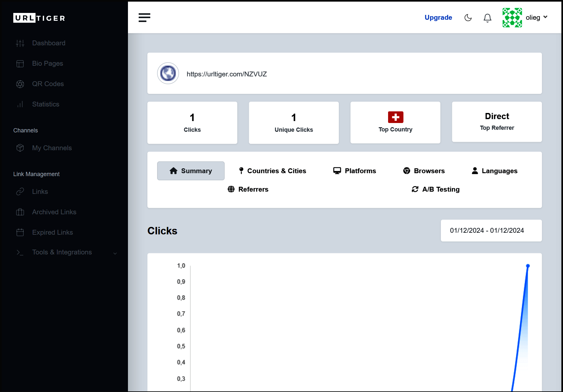Switch to the Referrers tab

[x=248, y=189]
